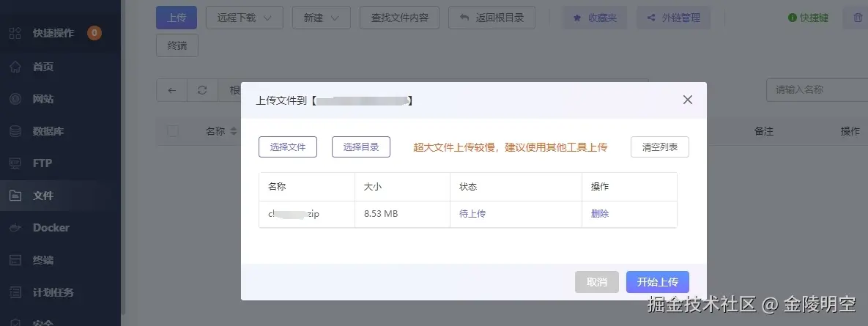Click 选择目录 in the upload dialog
The image size is (868, 326).
361,147
